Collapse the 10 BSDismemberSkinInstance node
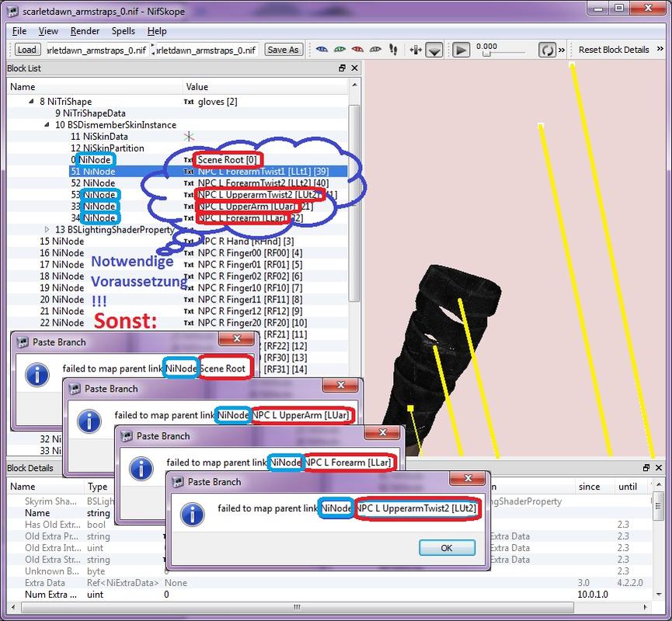This screenshot has width=672, height=621. (x=47, y=125)
